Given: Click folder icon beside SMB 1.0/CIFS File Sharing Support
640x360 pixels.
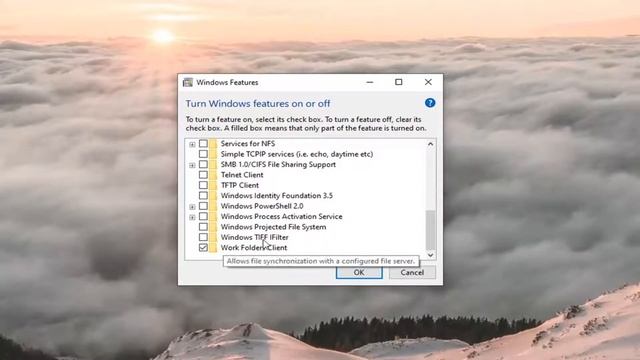Looking at the screenshot, I should [213, 164].
